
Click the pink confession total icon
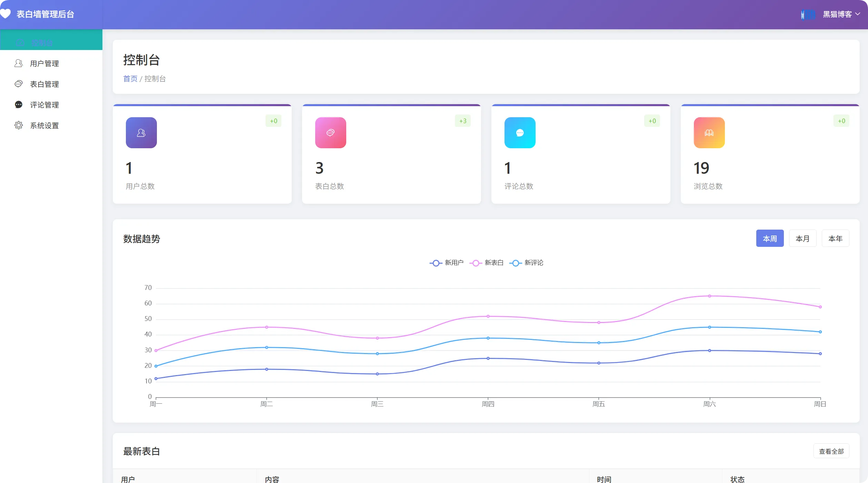[x=330, y=133]
